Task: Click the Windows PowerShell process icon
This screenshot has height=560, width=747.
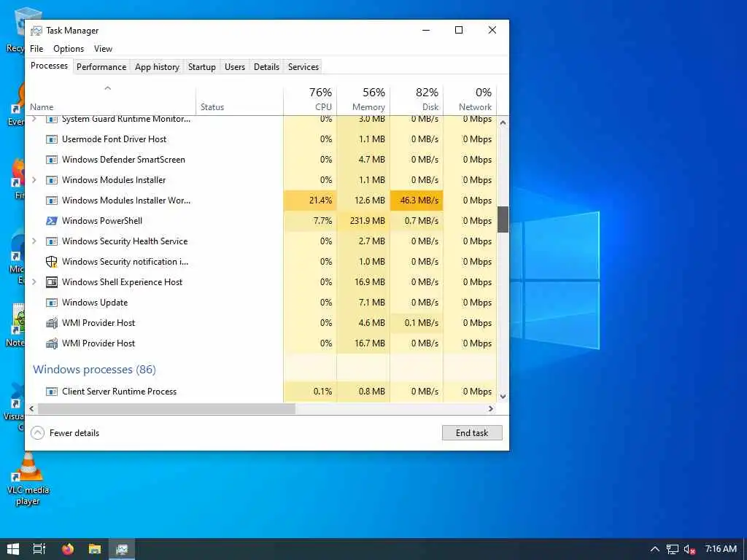Action: pos(52,221)
